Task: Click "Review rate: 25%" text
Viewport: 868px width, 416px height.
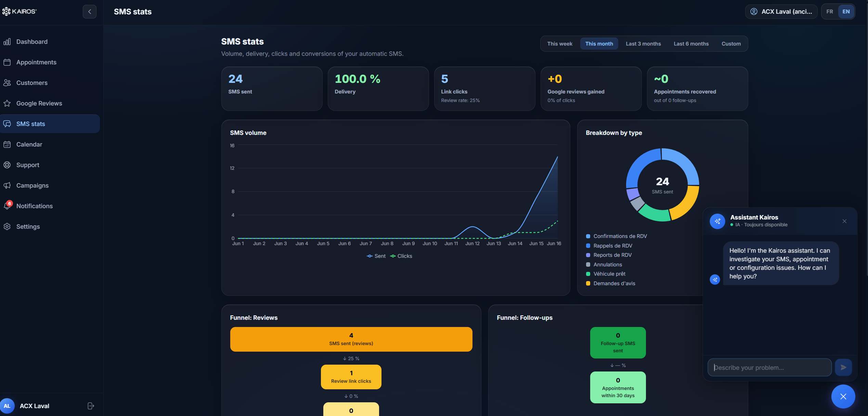Action: tap(460, 100)
